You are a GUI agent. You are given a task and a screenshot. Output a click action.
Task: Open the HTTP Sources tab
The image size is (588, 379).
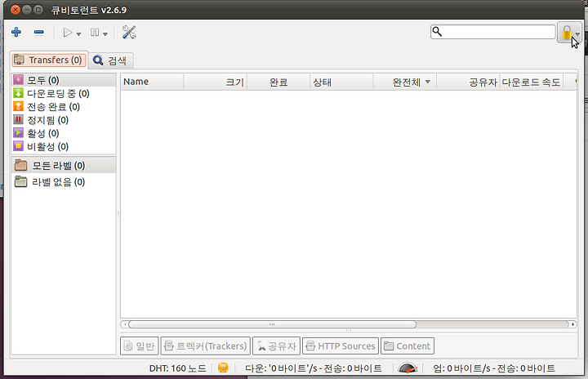click(x=341, y=346)
